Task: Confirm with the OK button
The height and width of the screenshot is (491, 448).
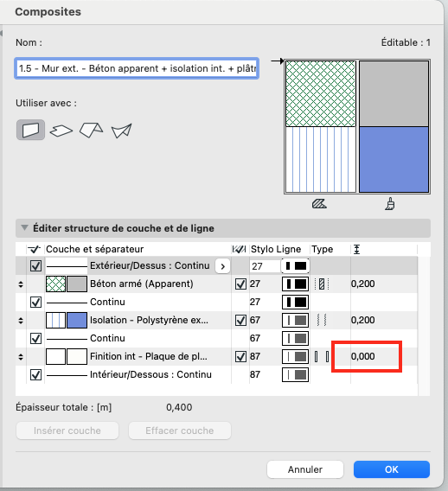Action: [392, 469]
